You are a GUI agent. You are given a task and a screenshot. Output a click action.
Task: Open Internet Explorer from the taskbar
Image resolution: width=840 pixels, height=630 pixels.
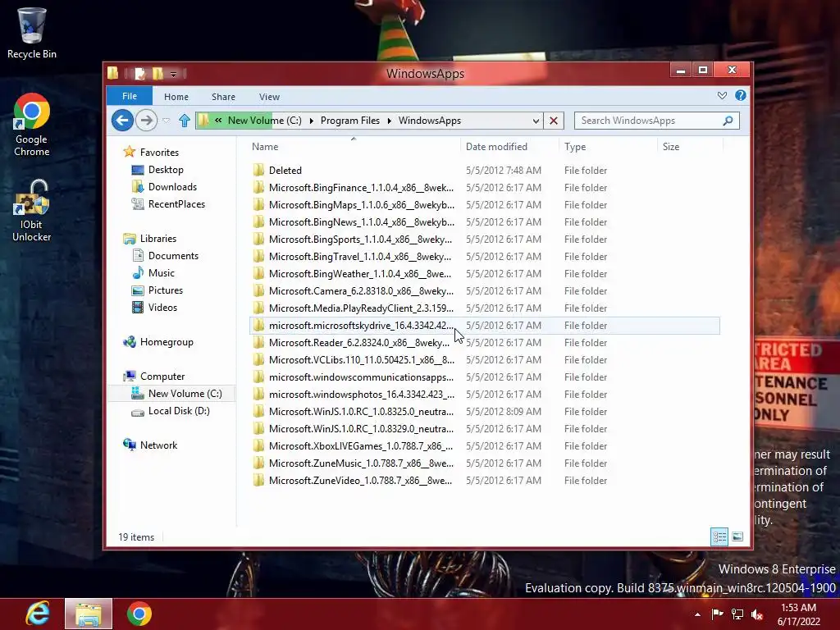pyautogui.click(x=38, y=614)
